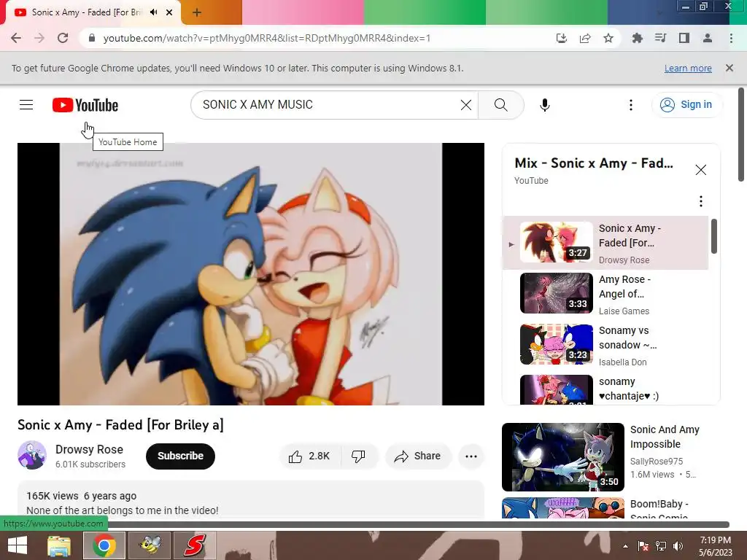
Task: Open Mix playlist three-dot options
Action: coord(700,201)
